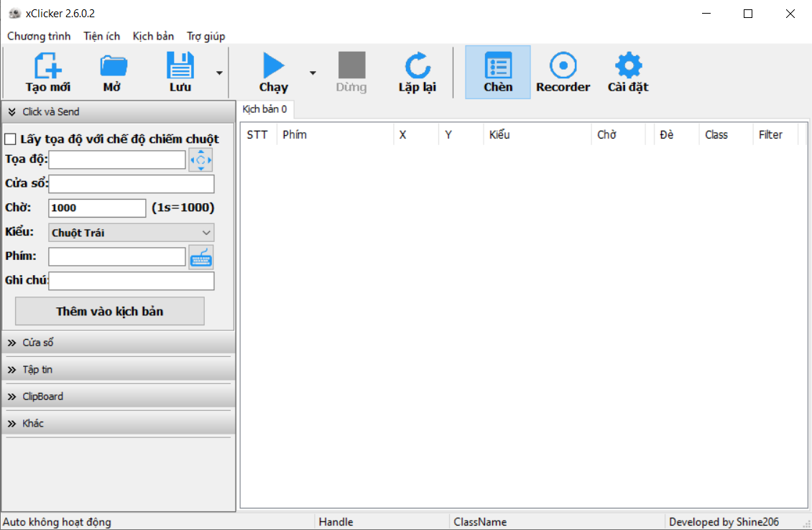Focus the Tọa độ input field
The height and width of the screenshot is (530, 812).
(x=117, y=159)
